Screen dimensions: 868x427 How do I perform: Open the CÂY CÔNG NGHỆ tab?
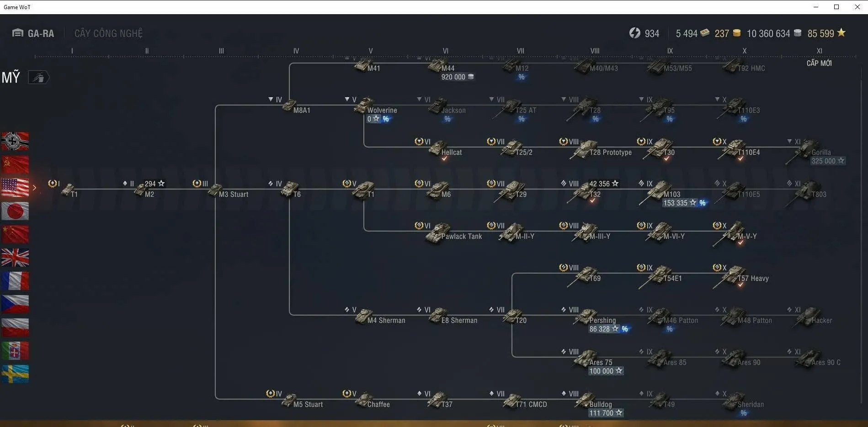point(108,33)
